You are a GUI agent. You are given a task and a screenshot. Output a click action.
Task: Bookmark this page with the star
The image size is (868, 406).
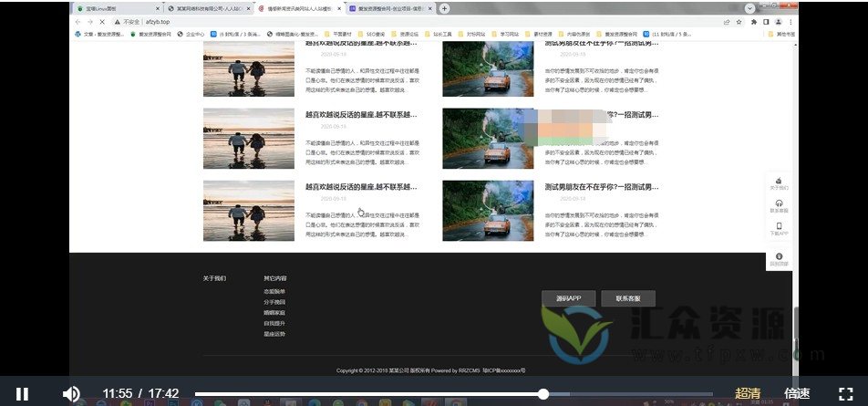click(x=739, y=22)
